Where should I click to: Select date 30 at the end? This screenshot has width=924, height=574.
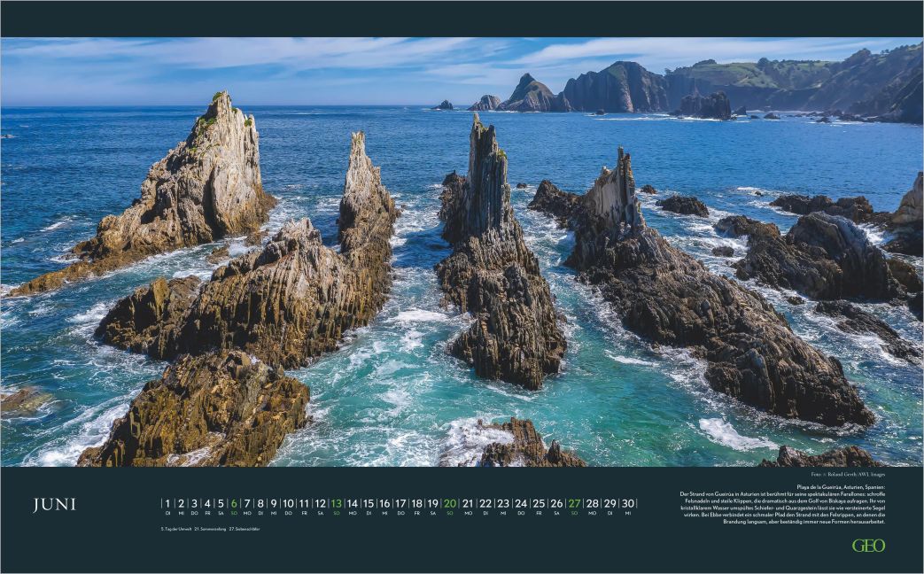click(x=630, y=502)
